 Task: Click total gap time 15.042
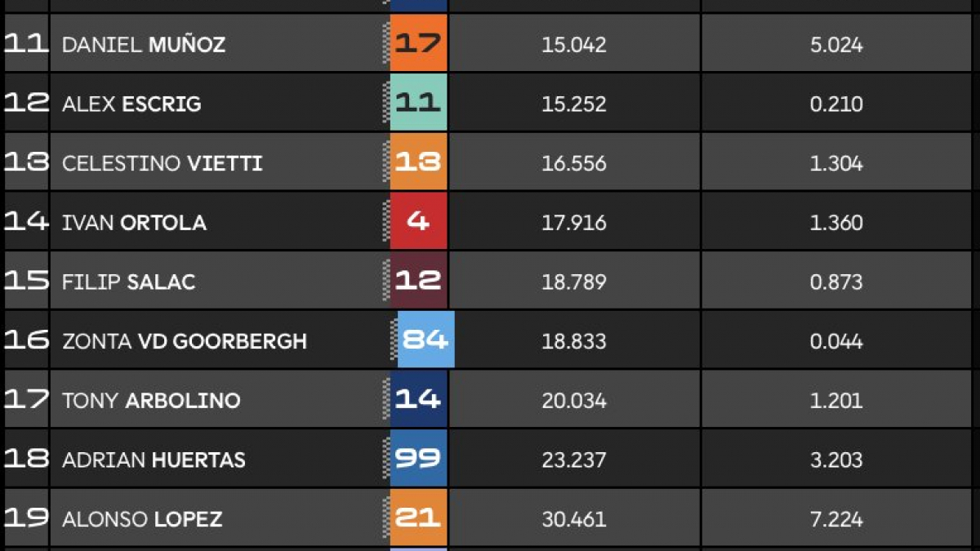[x=574, y=44]
